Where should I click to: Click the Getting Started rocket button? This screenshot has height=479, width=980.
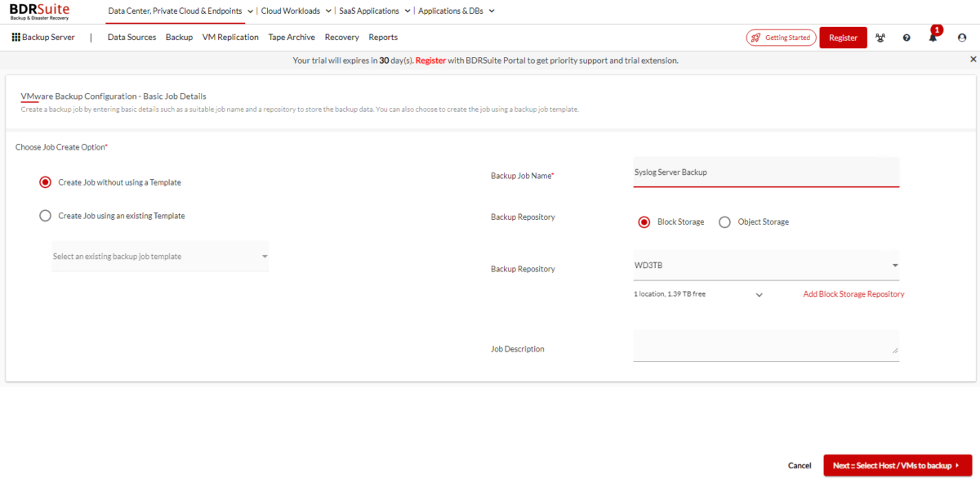(780, 37)
